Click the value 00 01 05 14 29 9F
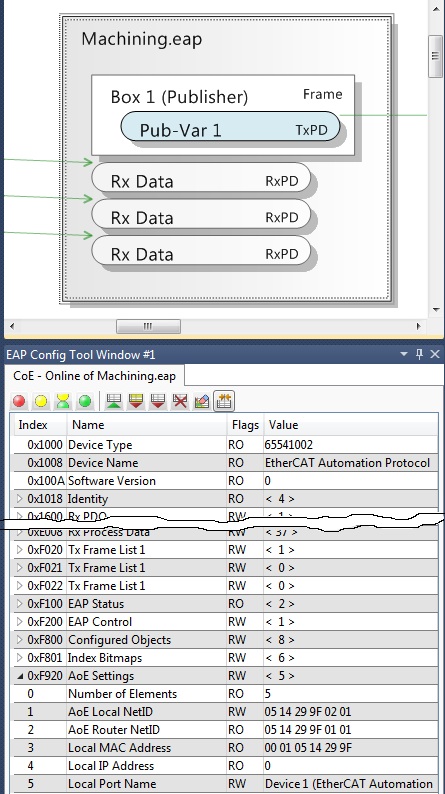445x794 pixels. [309, 748]
